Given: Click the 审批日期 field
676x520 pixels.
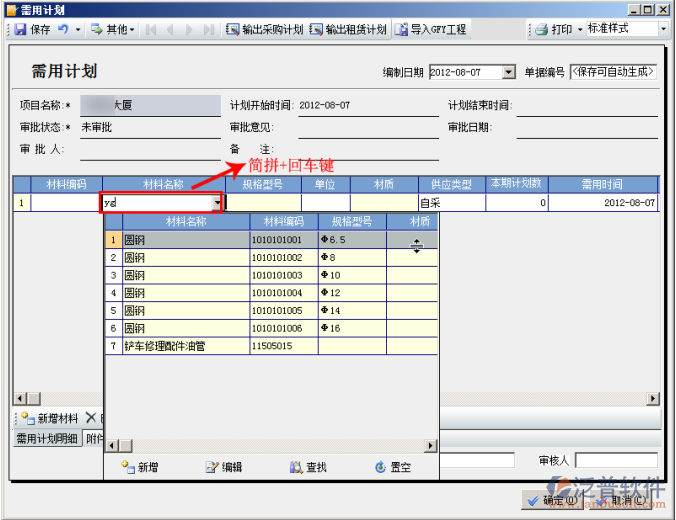Looking at the screenshot, I should 587,128.
